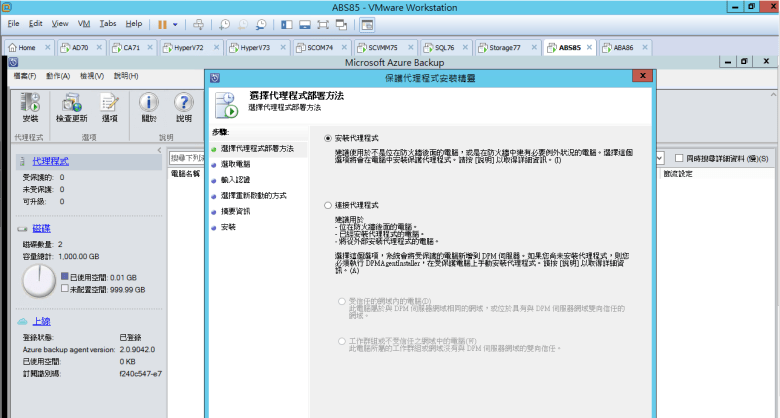Click the 檢查更新 (Check updates) ribbon icon

click(71, 105)
